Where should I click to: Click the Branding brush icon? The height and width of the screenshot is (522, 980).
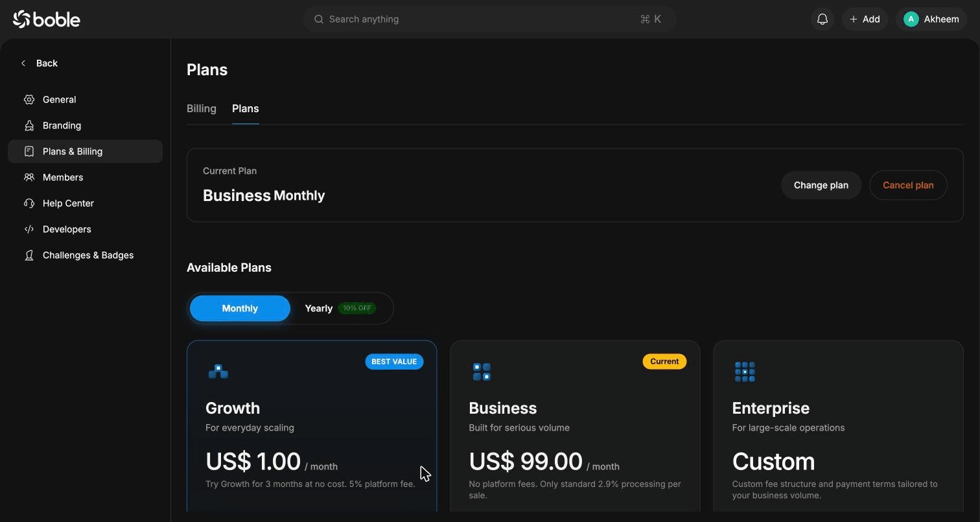[x=29, y=125]
